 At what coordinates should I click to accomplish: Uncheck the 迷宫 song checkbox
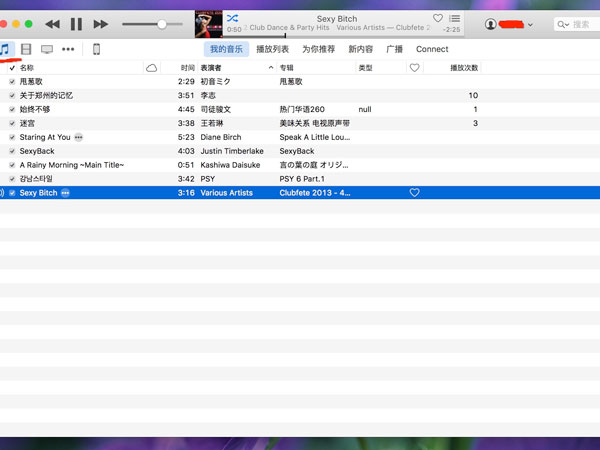12,123
